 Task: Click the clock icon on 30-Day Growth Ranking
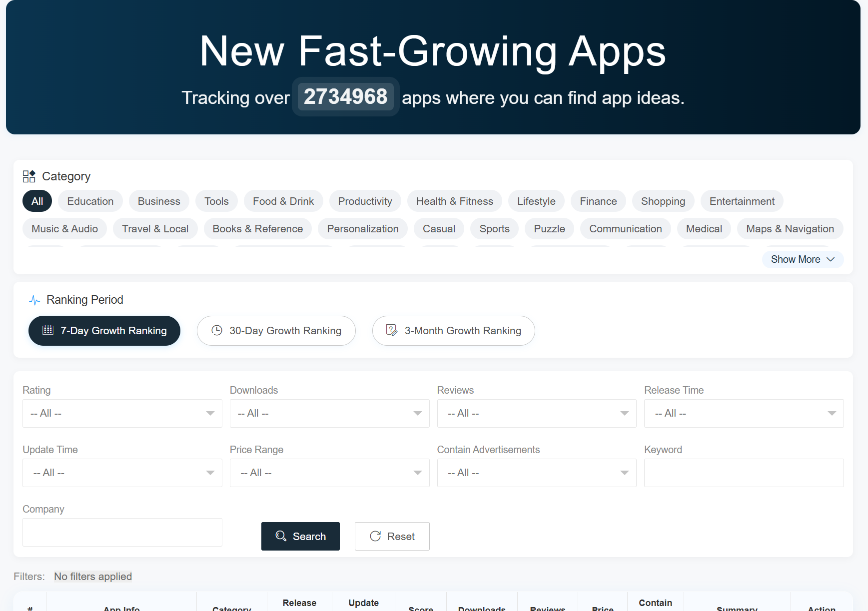[x=217, y=330]
